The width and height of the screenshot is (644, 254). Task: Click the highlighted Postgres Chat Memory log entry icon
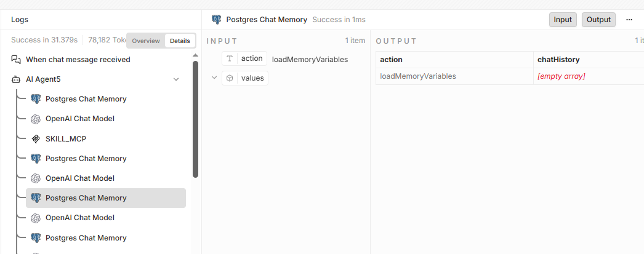tap(36, 198)
